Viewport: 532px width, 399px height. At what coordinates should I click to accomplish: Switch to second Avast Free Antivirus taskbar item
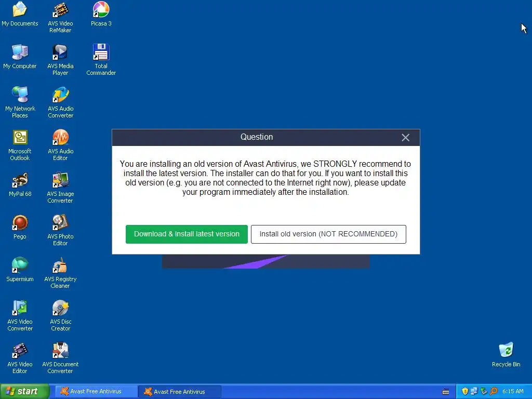tap(179, 392)
